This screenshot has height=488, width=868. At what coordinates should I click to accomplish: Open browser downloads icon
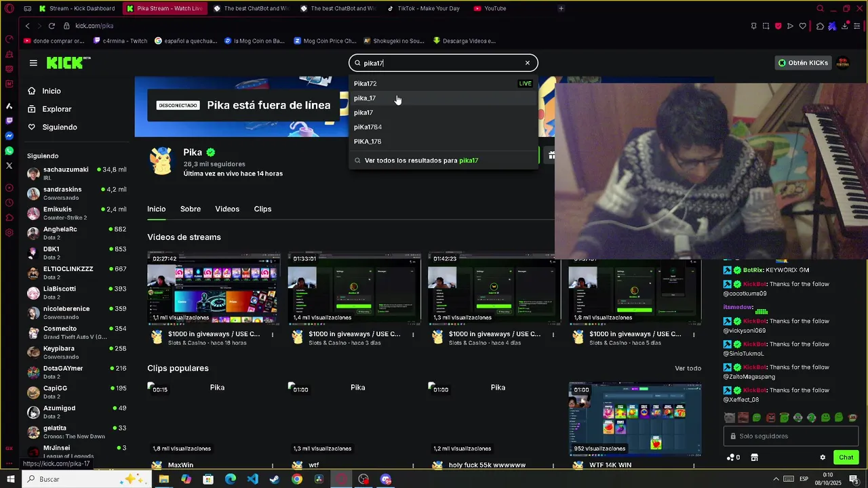[x=845, y=26]
